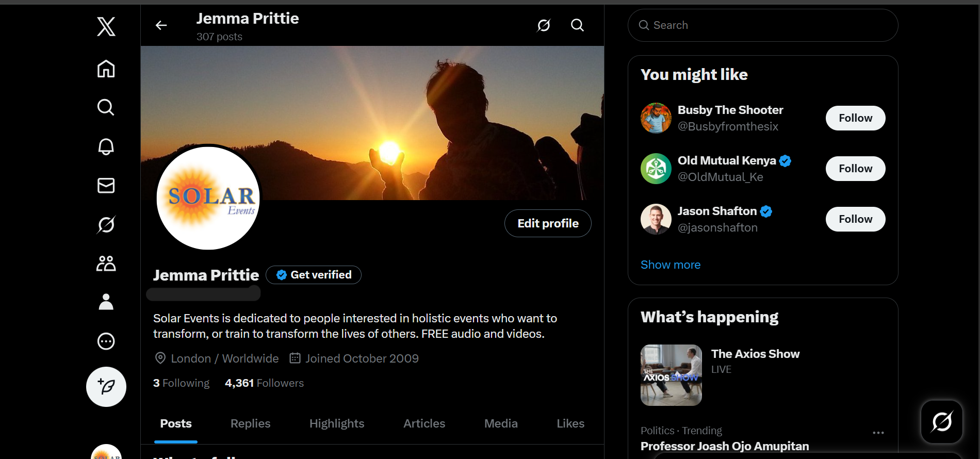Screen dimensions: 980x459
Task: Click Edit profile button
Action: click(548, 223)
